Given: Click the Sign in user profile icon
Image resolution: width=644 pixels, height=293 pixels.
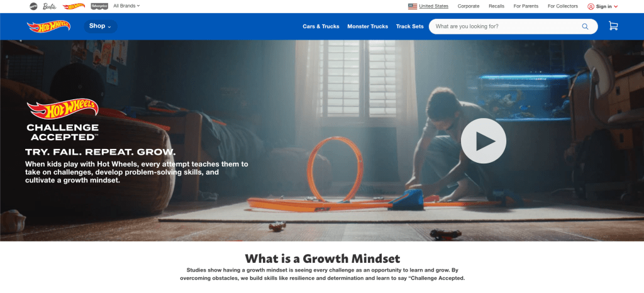Looking at the screenshot, I should pos(591,6).
